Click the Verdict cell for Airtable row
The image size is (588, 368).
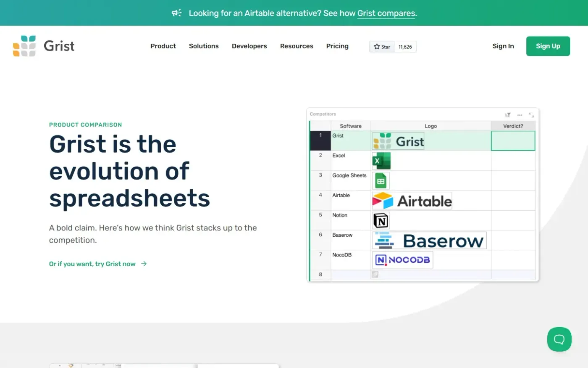click(513, 200)
